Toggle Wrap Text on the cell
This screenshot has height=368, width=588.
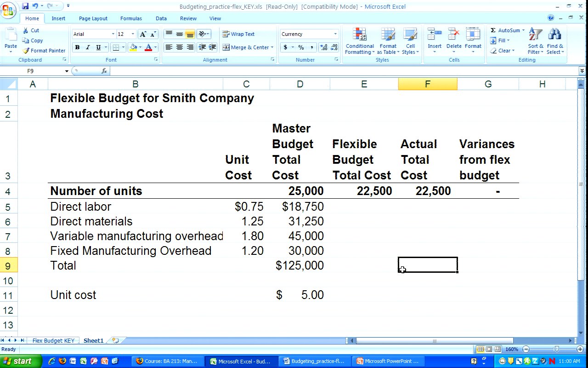(238, 34)
